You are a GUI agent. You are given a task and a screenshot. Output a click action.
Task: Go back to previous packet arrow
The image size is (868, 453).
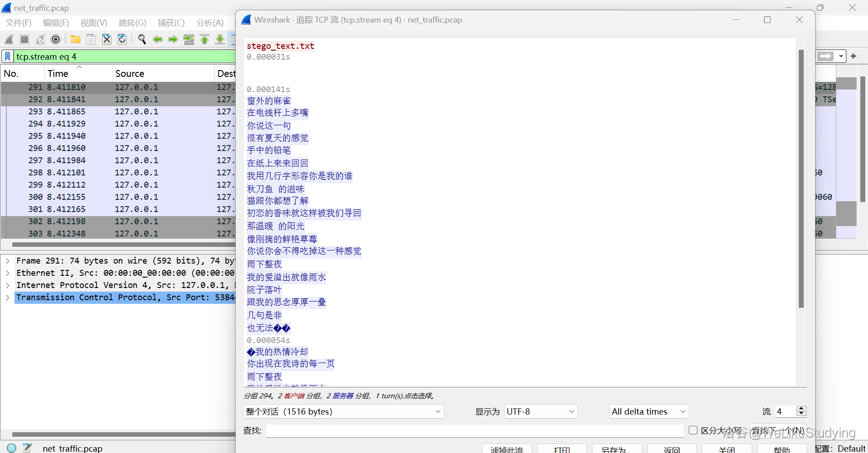coord(157,40)
